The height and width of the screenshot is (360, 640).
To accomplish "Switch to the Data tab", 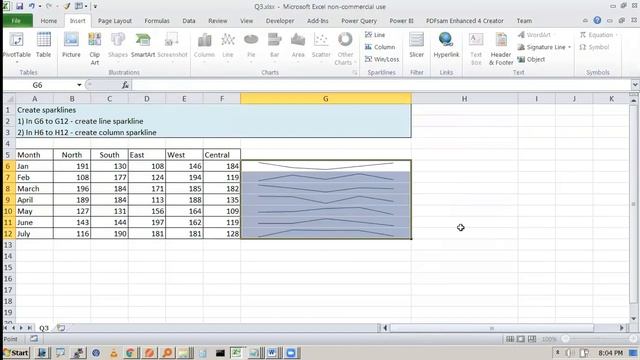I will click(189, 21).
